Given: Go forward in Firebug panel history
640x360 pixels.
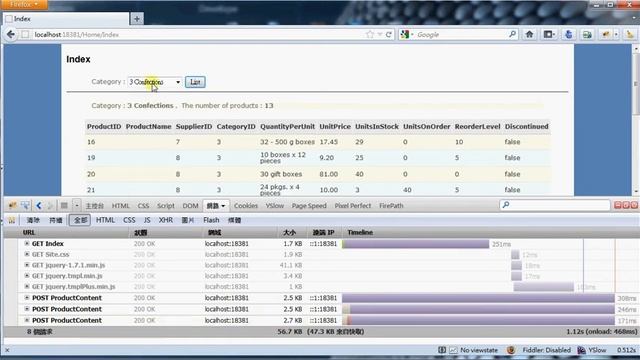Looking at the screenshot, I should pyautogui.click(x=50, y=205).
